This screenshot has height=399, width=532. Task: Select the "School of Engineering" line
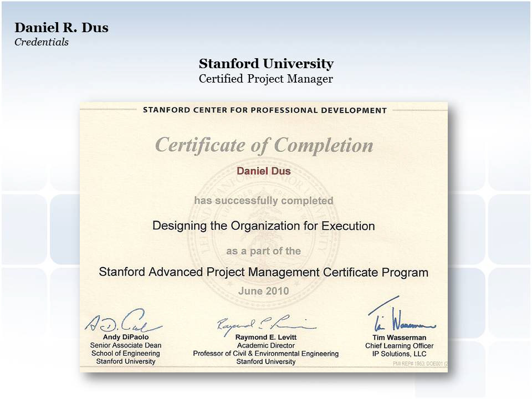click(x=126, y=353)
